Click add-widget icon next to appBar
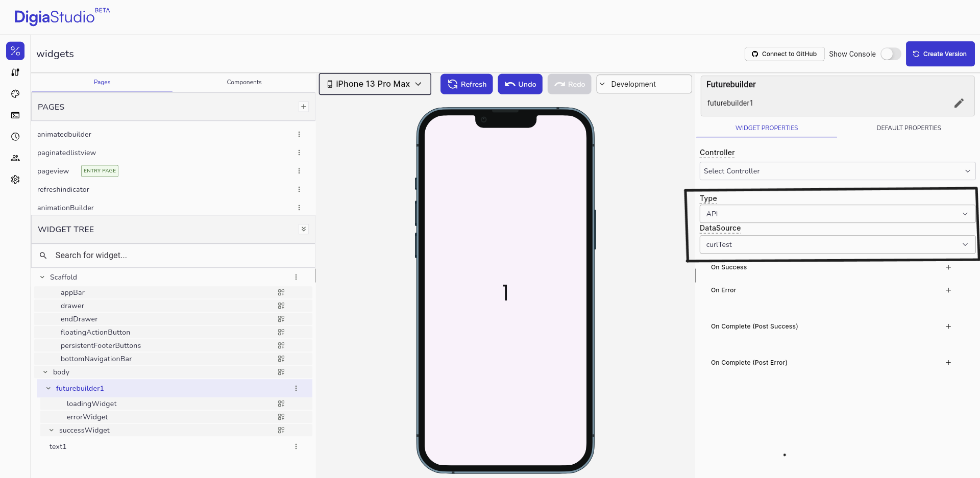Screen dimensions: 980x478 (281, 292)
